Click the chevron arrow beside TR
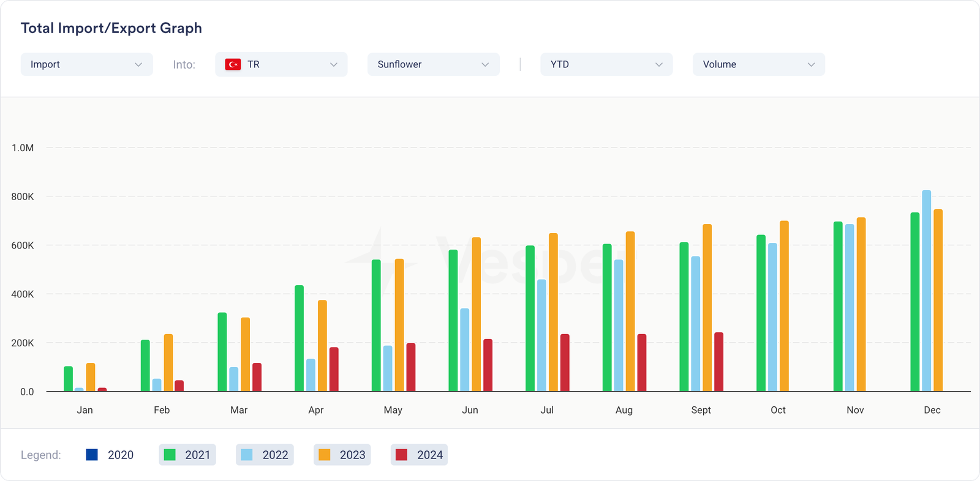This screenshot has width=980, height=481. click(x=334, y=65)
